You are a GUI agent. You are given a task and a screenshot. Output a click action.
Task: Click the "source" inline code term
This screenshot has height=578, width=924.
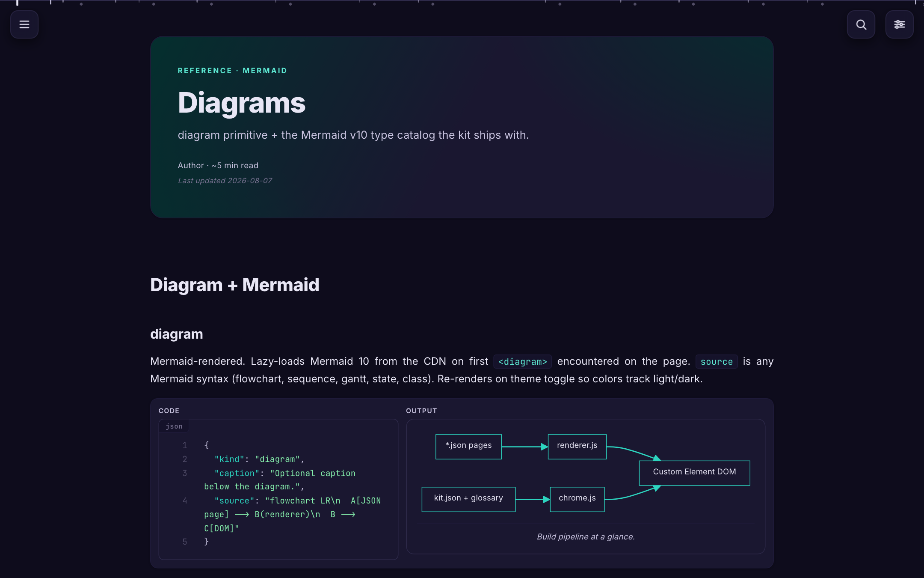[717, 362]
